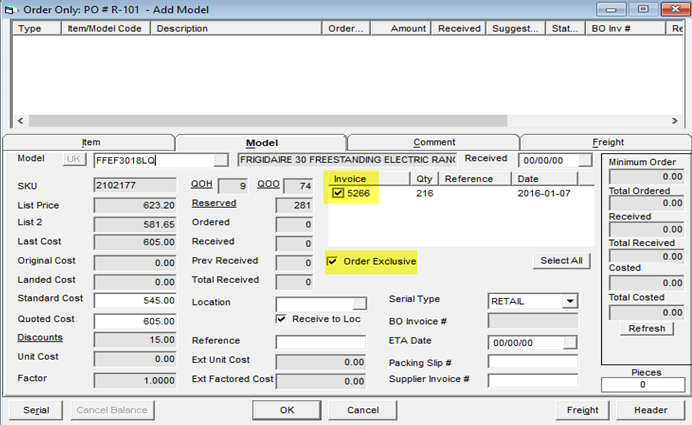Open the Serial Type dropdown

click(x=570, y=301)
